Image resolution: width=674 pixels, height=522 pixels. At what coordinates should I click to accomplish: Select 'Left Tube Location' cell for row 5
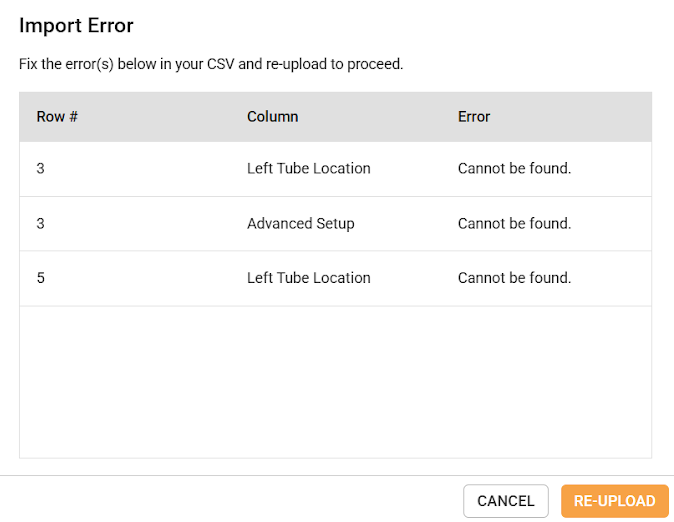pyautogui.click(x=308, y=278)
